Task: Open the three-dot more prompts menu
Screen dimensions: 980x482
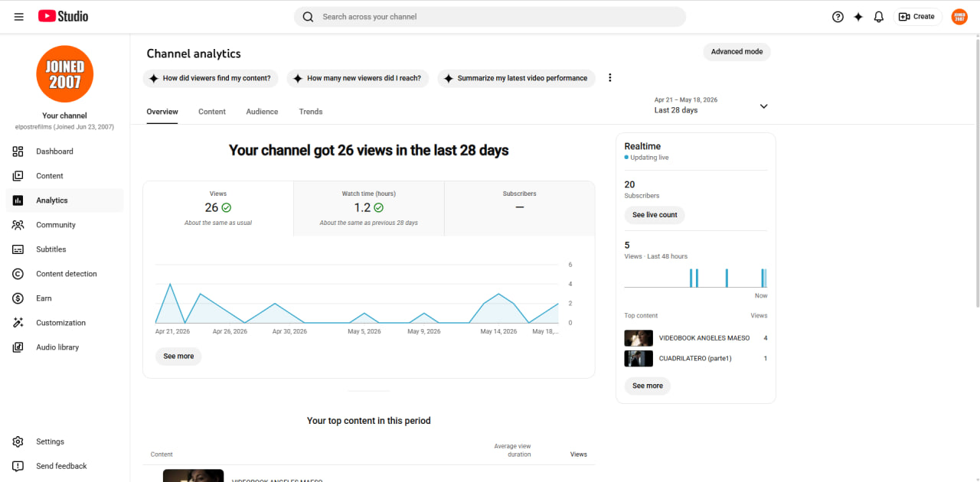Action: (x=610, y=78)
